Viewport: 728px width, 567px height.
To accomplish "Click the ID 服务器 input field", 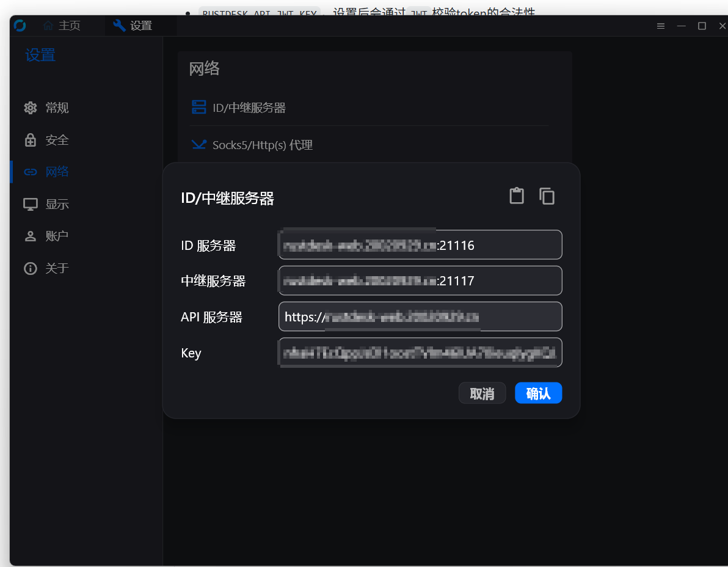I will pyautogui.click(x=420, y=245).
